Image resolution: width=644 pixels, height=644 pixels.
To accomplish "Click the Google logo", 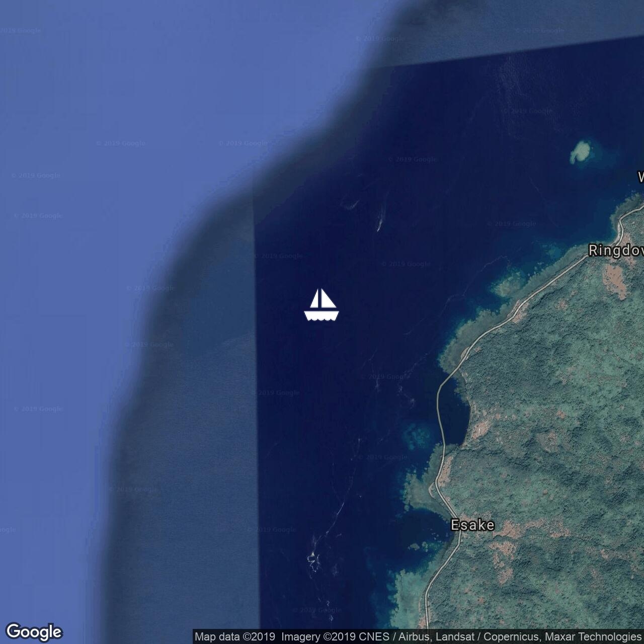I will pyautogui.click(x=34, y=631).
